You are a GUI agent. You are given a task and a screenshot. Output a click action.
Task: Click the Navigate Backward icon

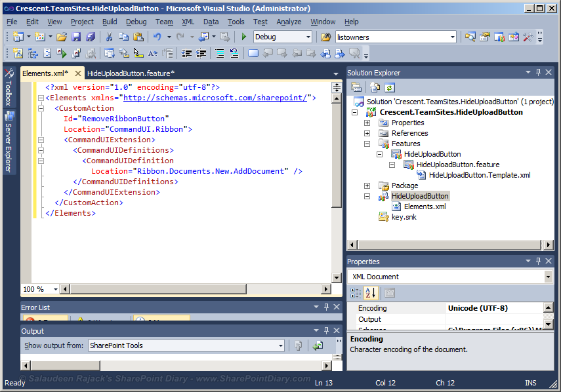click(203, 37)
